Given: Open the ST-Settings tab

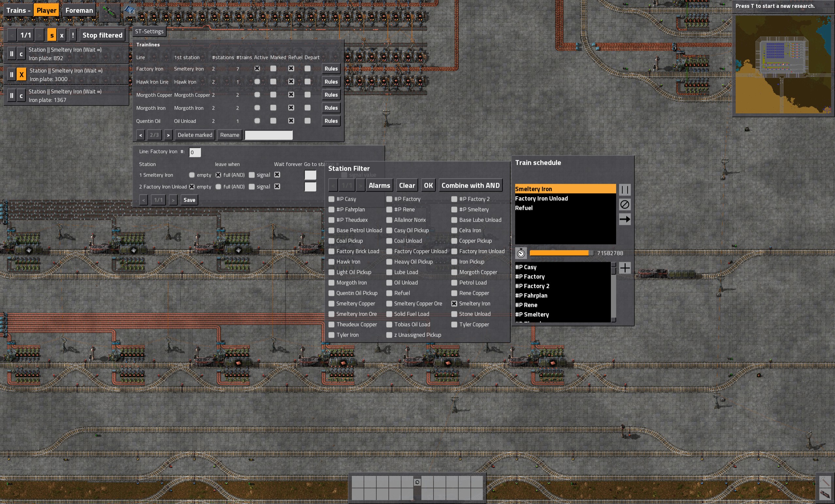Looking at the screenshot, I should [149, 31].
